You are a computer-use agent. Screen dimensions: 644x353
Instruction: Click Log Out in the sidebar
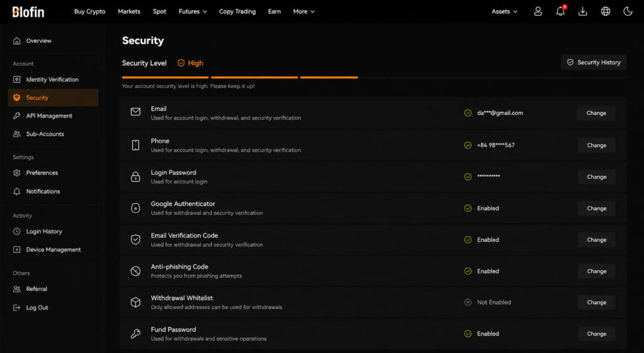coord(53,308)
